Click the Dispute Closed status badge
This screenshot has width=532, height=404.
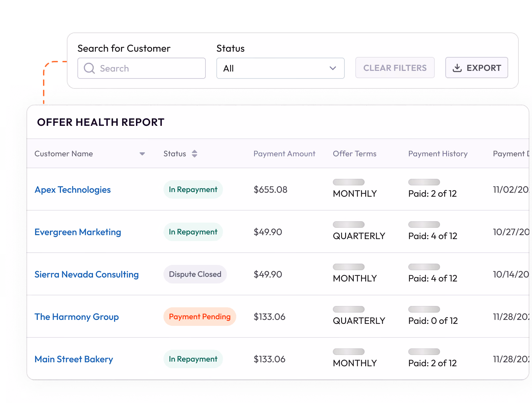[195, 274]
